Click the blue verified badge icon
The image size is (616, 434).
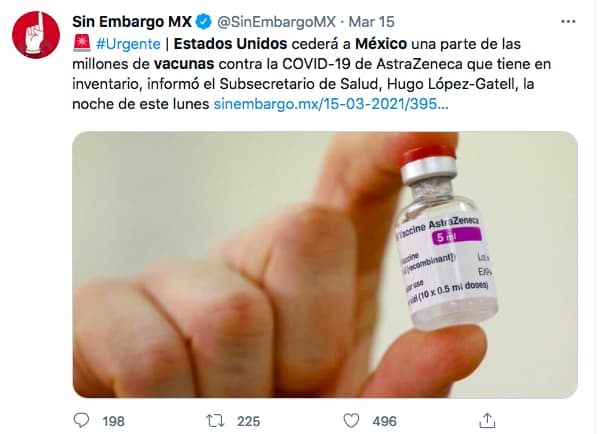tap(204, 22)
